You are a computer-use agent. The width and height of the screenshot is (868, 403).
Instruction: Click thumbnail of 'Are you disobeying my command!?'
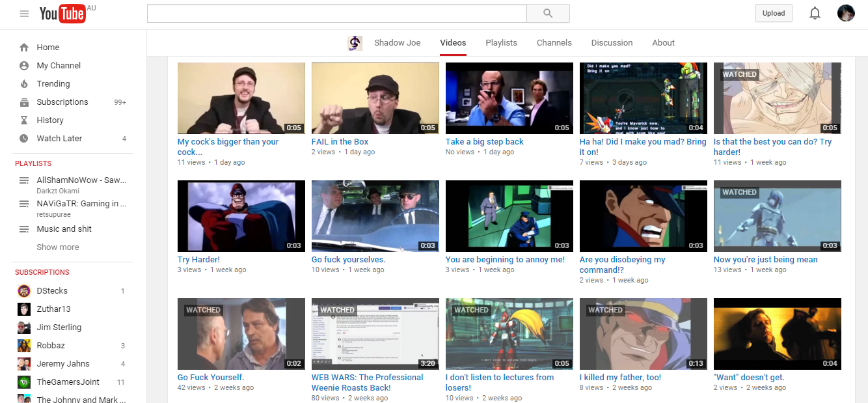[644, 216]
